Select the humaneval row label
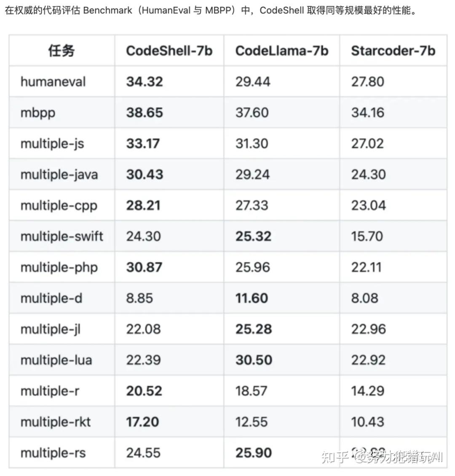Viewport: 455px width, 476px height. click(53, 81)
